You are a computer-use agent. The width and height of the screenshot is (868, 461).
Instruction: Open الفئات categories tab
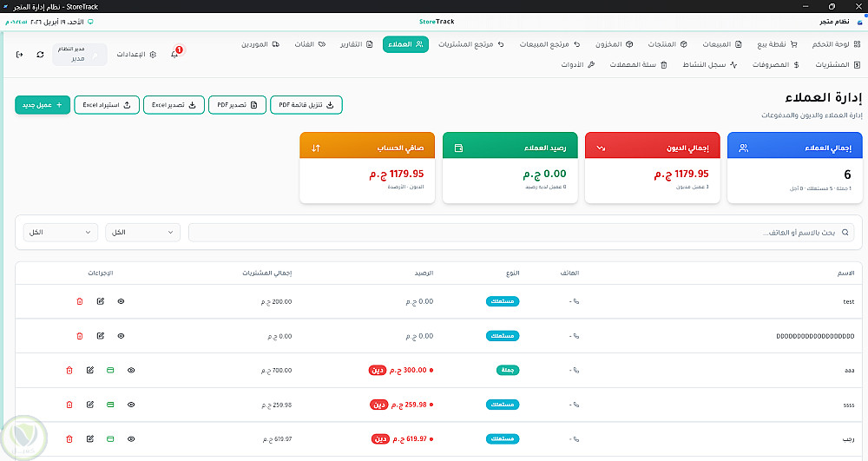(x=310, y=44)
